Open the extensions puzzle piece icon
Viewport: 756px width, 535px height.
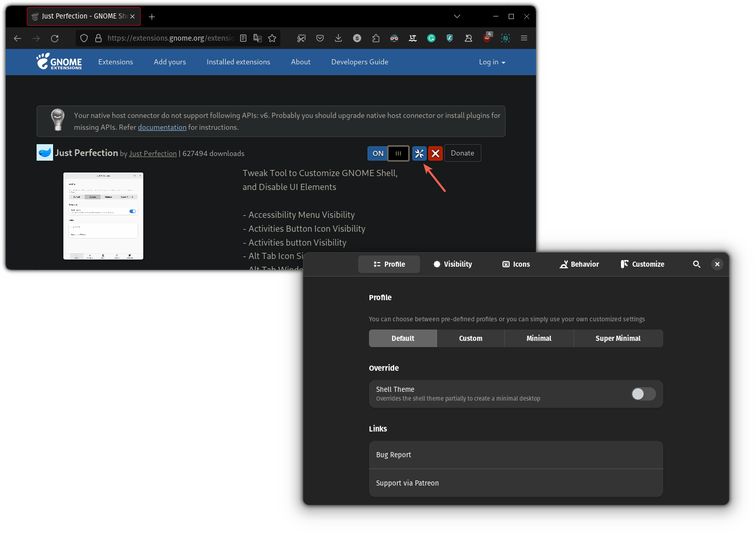(x=376, y=38)
